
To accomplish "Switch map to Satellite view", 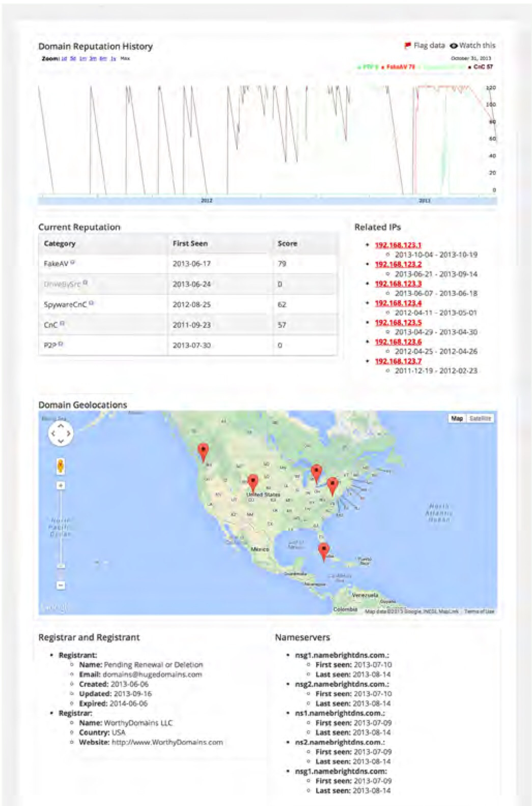I will 480,418.
